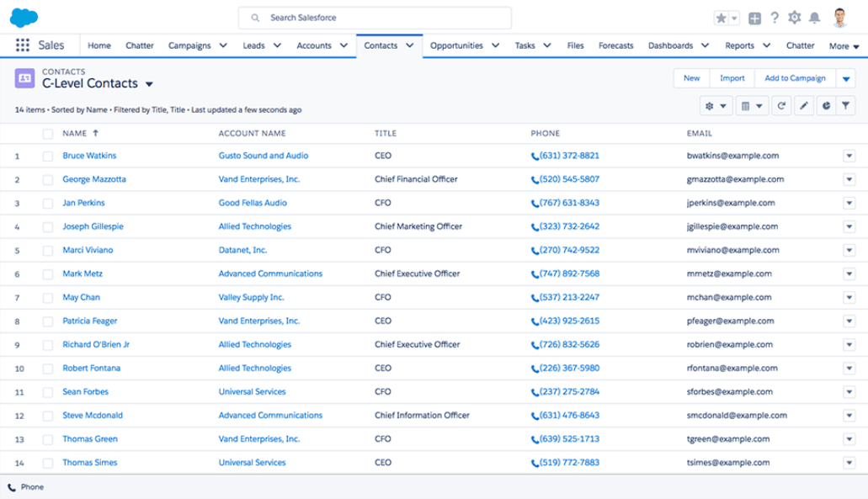This screenshot has width=868, height=499.
Task: Open the More navigation dropdown
Action: tap(844, 46)
